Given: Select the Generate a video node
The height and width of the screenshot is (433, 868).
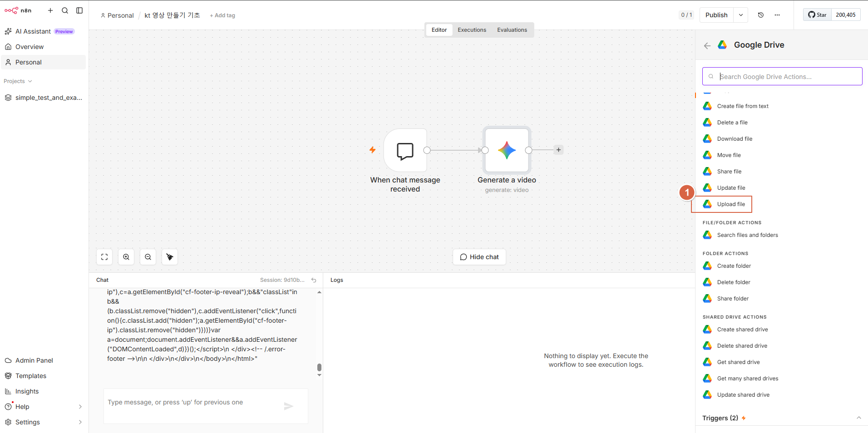Looking at the screenshot, I should click(507, 150).
